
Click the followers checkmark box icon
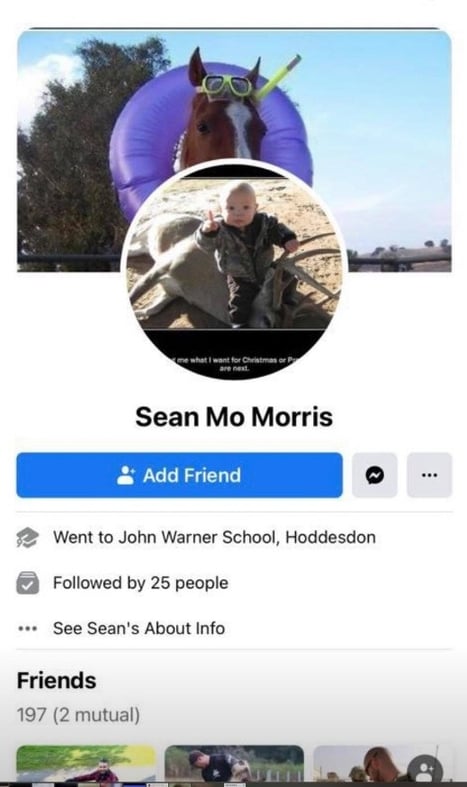tap(27, 583)
